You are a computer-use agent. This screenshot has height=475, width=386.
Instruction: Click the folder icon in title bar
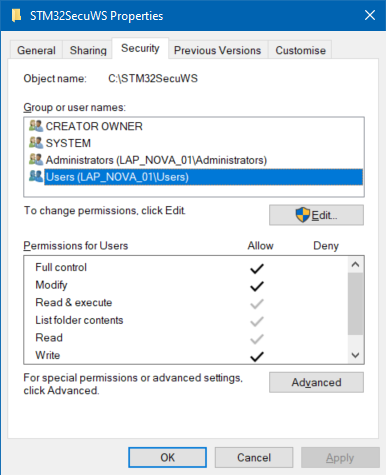tap(16, 15)
